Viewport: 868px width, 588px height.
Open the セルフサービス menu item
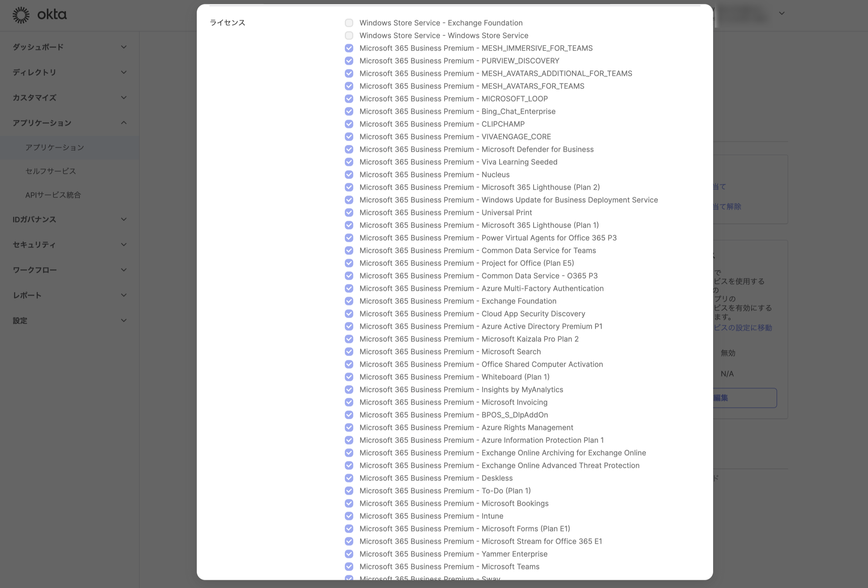[50, 171]
